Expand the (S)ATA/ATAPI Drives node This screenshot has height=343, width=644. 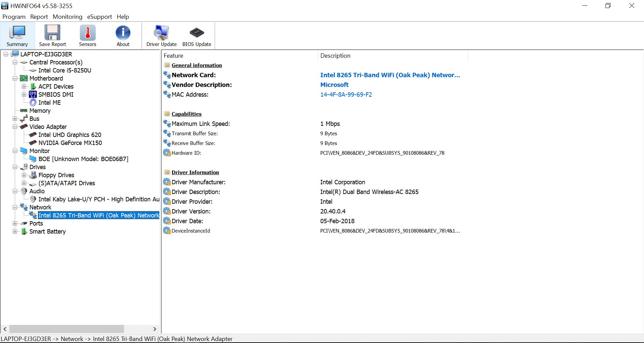tap(24, 183)
